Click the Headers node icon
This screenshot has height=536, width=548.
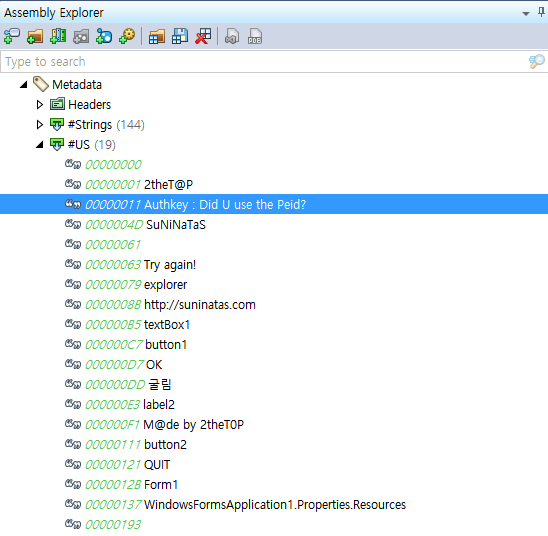57,104
